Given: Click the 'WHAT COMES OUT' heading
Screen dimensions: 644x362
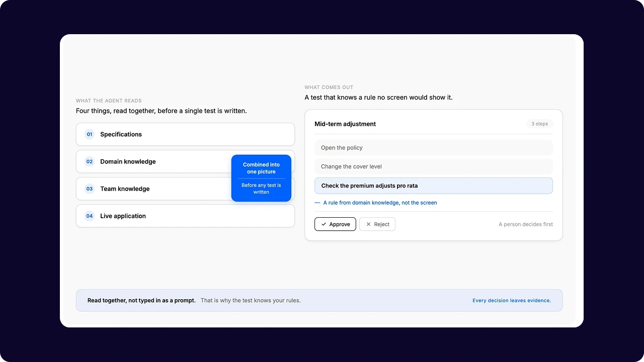Looking at the screenshot, I should coord(329,87).
